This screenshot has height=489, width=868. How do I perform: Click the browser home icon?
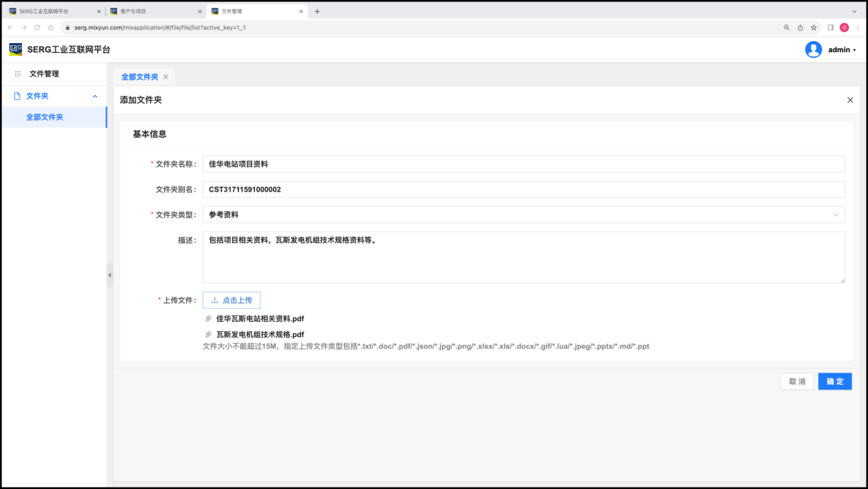(51, 27)
